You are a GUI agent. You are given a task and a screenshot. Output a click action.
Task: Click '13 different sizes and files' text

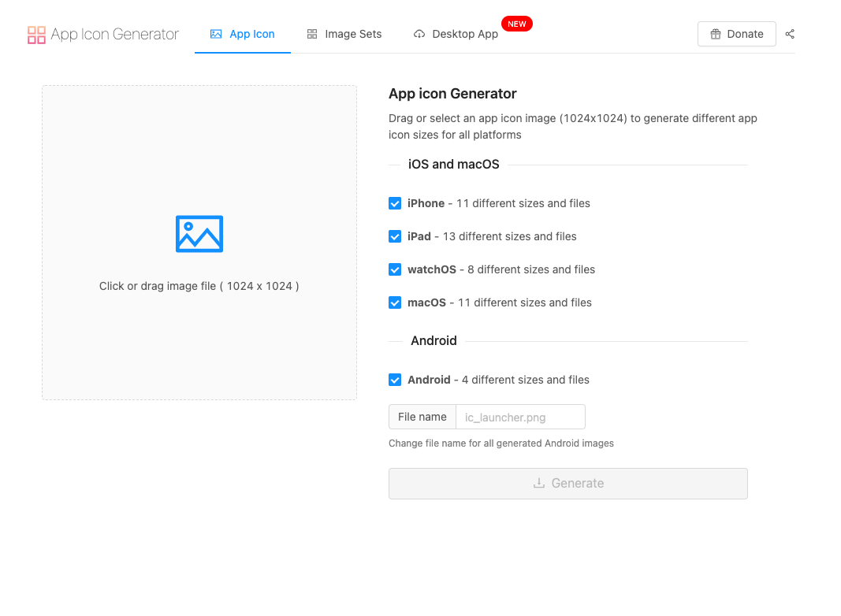509,236
